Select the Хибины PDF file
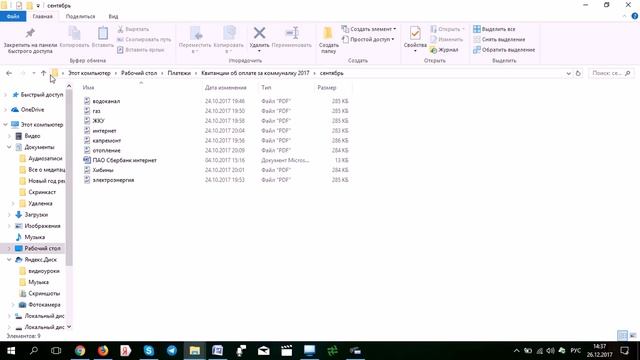Viewport: 640px width, 360px height. (x=103, y=170)
